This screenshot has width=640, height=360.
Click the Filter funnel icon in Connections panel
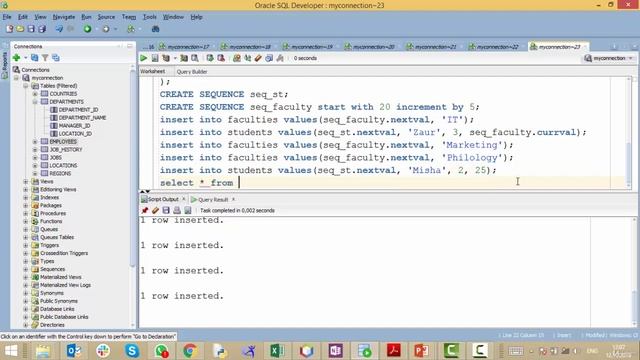click(x=45, y=58)
